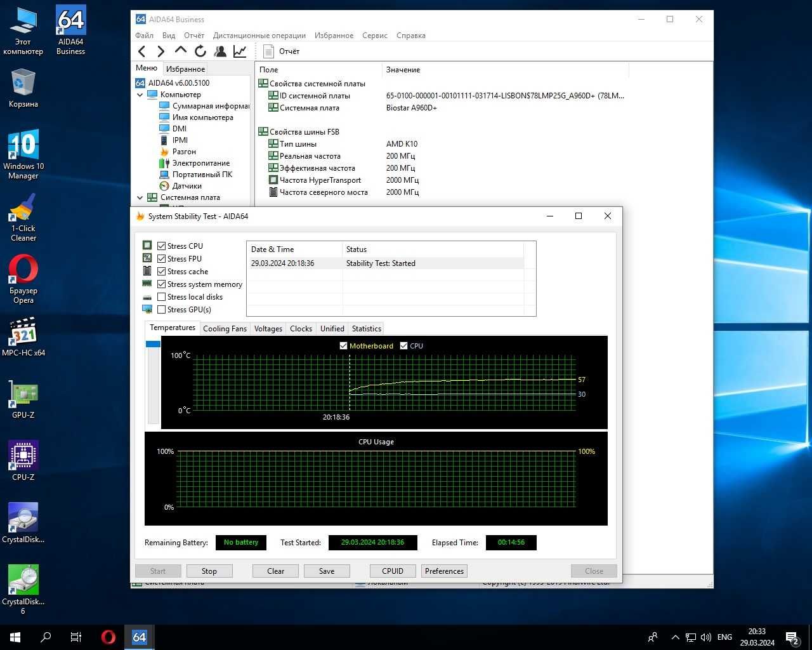Open the Сервис menu

(x=375, y=36)
